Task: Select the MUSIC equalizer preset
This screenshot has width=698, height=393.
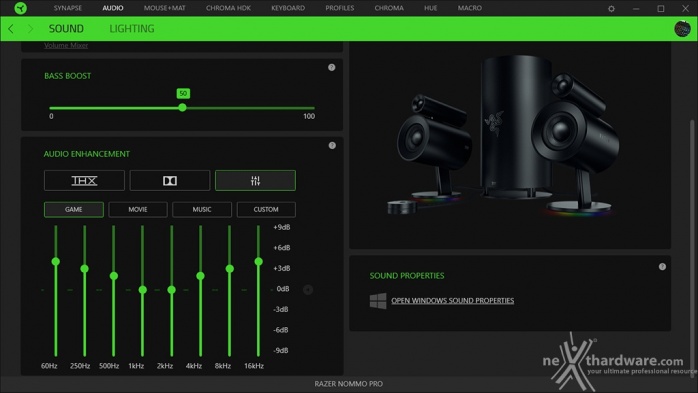Action: coord(202,209)
